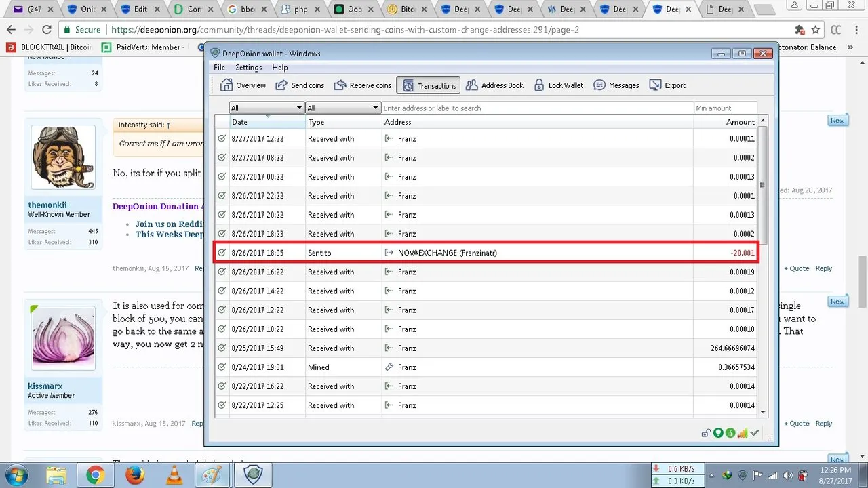
Task: Click the sent arrow icon beside NOVAEXCHANGE
Action: tap(389, 253)
